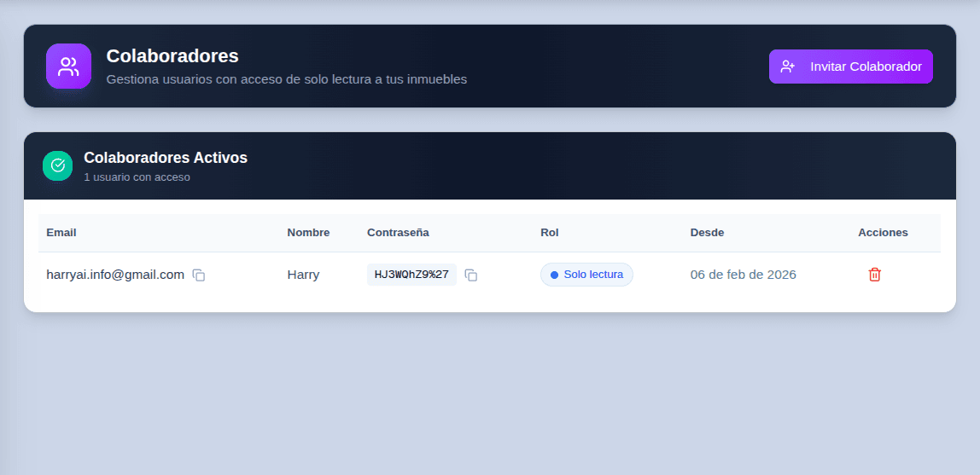Click the Colaboradores Activos section heading
The image size is (980, 475).
click(x=166, y=158)
